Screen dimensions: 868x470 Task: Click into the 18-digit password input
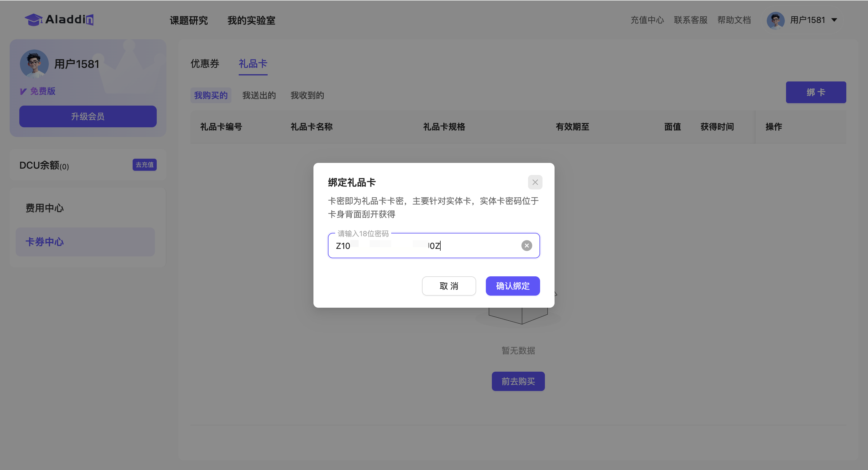(472, 246)
